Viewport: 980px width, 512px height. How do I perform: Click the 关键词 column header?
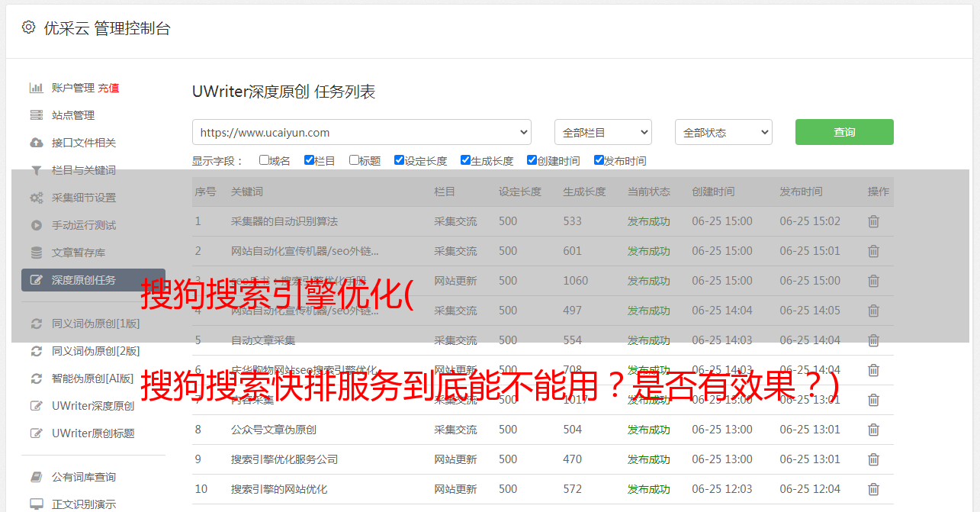[247, 192]
